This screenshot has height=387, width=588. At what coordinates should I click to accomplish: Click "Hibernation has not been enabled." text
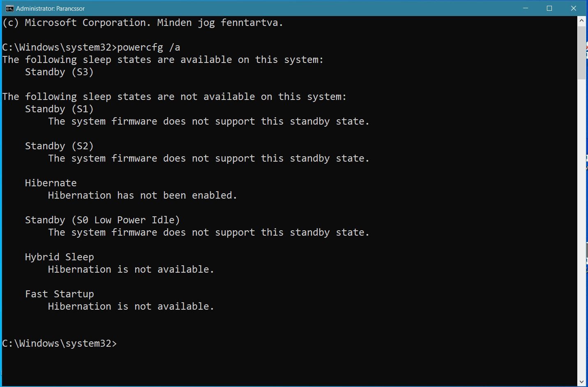pyautogui.click(x=143, y=195)
